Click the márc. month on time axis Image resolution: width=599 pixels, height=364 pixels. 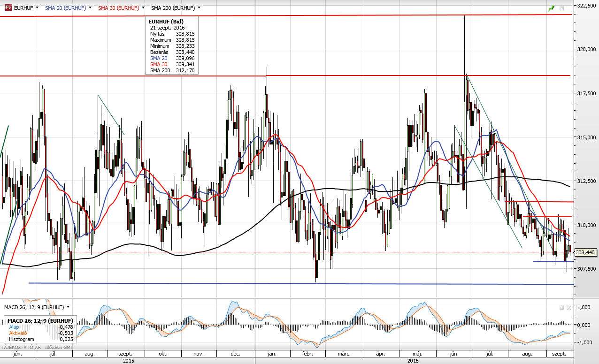344,354
